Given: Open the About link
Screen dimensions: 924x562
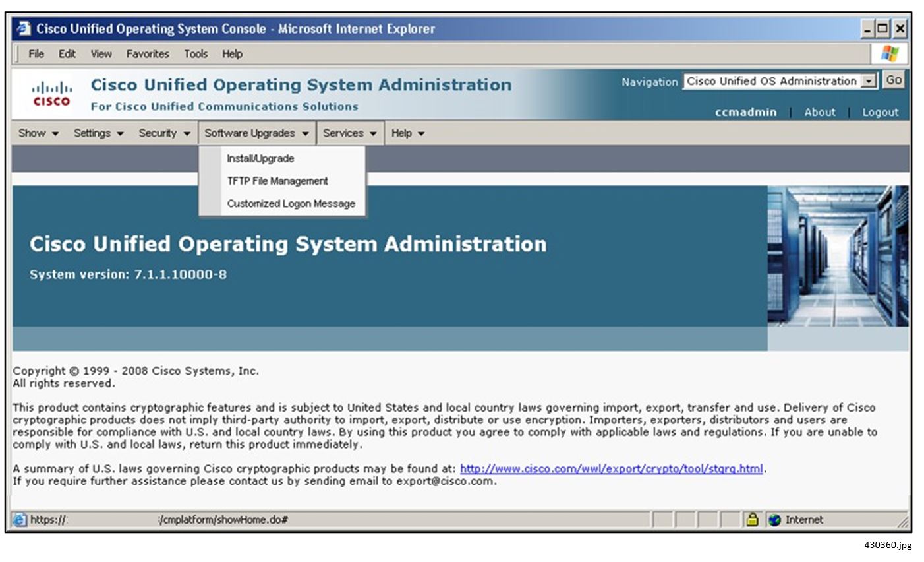Looking at the screenshot, I should 820,112.
